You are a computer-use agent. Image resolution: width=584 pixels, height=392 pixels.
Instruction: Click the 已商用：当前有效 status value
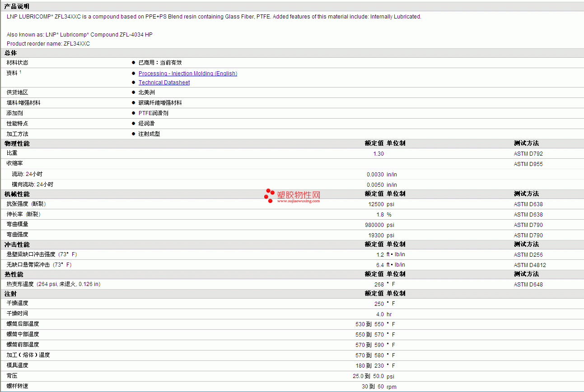click(x=160, y=63)
